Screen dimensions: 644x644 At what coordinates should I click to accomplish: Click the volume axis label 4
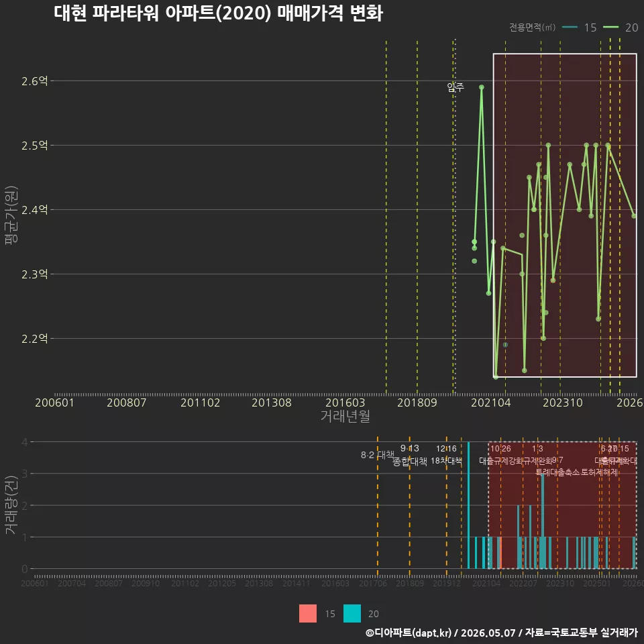25,442
